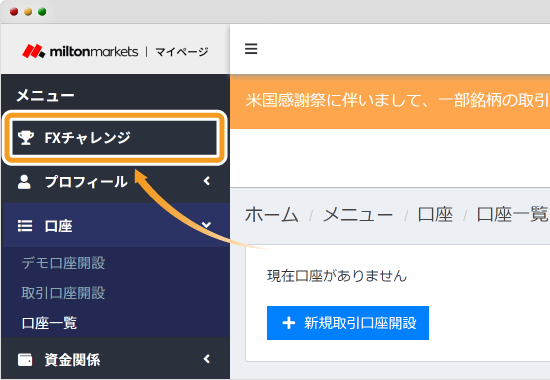Screen dimensions: 550x380
Task: Open the プロフィール menu item
Action: point(115,182)
